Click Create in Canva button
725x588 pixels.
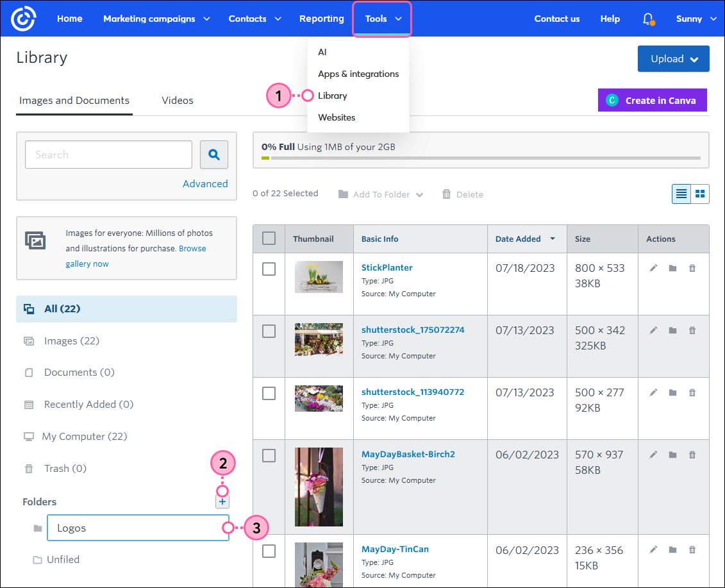pos(652,100)
